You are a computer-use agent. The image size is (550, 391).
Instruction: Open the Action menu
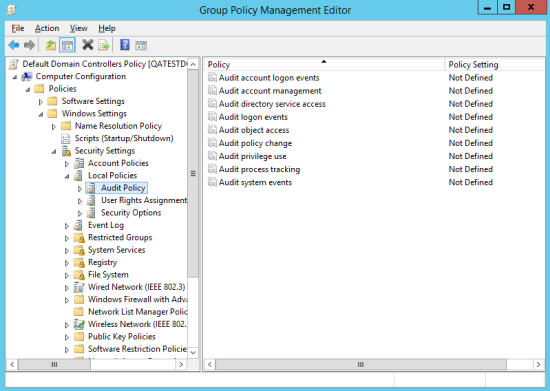(x=47, y=28)
